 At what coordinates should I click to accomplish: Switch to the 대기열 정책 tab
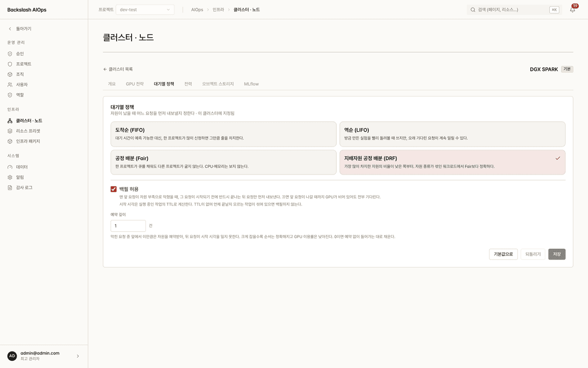point(164,84)
